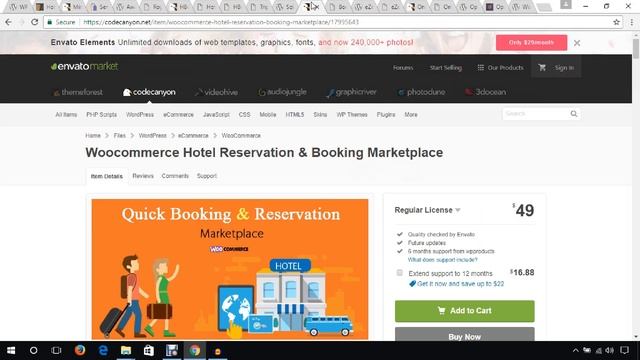The image size is (640, 360).
Task: Click the green Add to Cart button
Action: 464,311
